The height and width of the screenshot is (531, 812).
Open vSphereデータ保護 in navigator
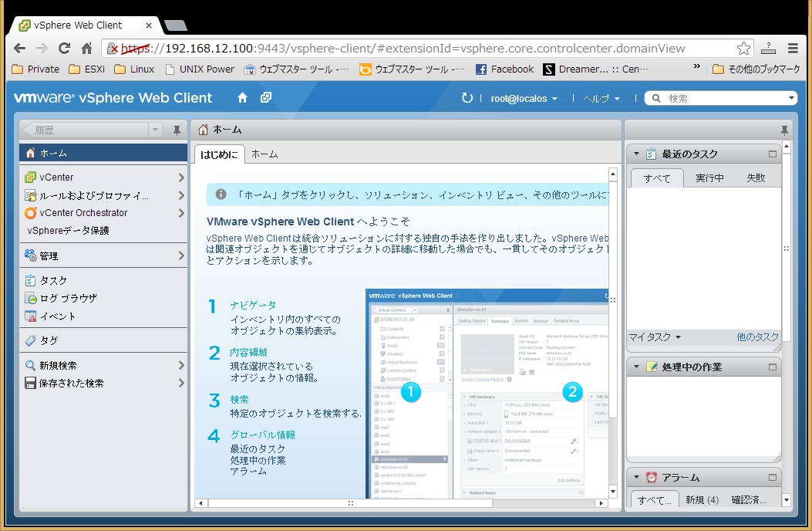tap(69, 231)
